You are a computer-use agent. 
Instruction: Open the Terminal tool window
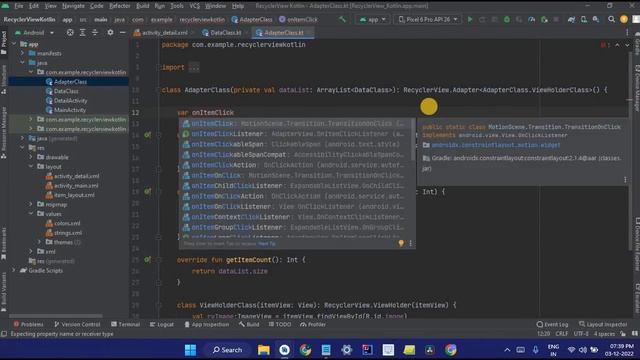pos(125,324)
